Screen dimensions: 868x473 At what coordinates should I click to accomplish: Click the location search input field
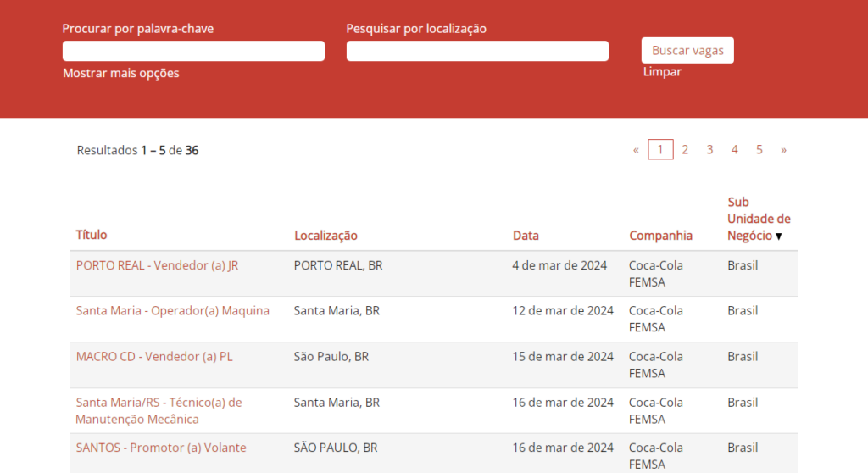tap(477, 51)
